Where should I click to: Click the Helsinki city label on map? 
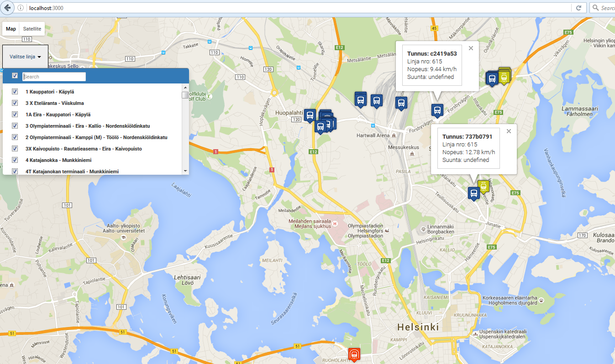(418, 327)
